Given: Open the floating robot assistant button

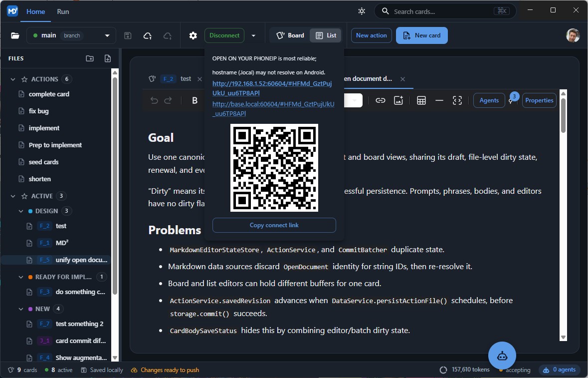Looking at the screenshot, I should click(502, 356).
